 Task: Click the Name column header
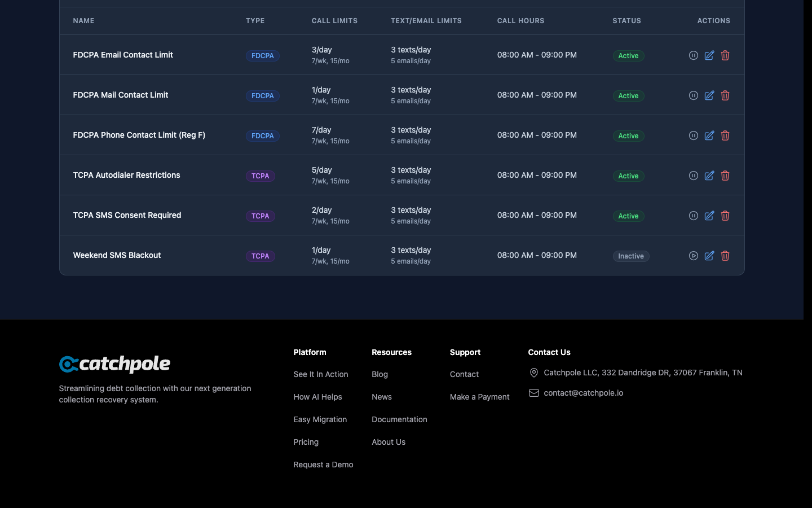83,21
